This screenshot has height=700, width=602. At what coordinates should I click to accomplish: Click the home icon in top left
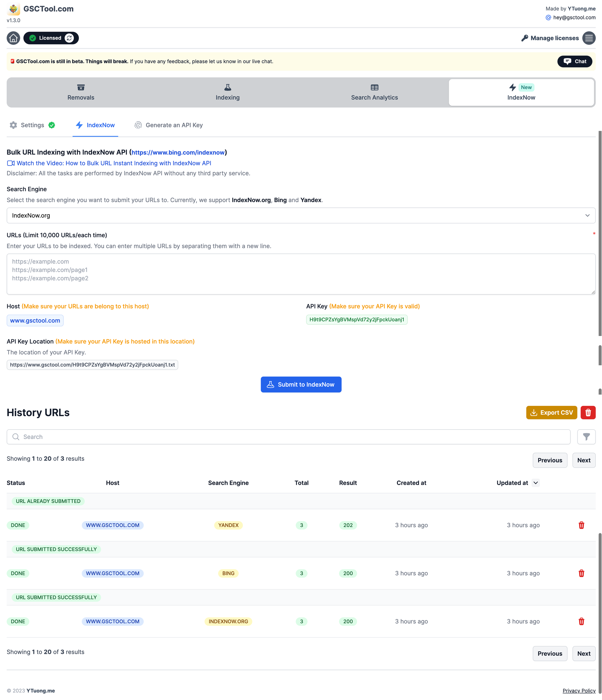13,38
